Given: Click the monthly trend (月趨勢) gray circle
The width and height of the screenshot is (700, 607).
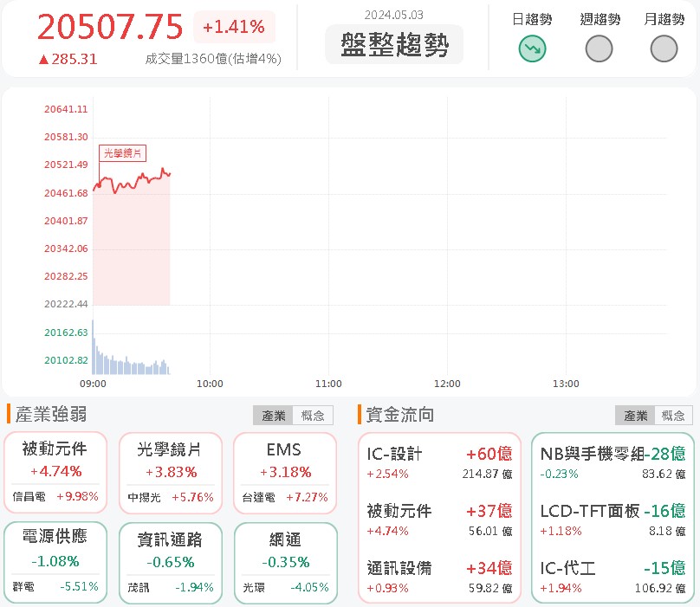Looking at the screenshot, I should point(664,48).
